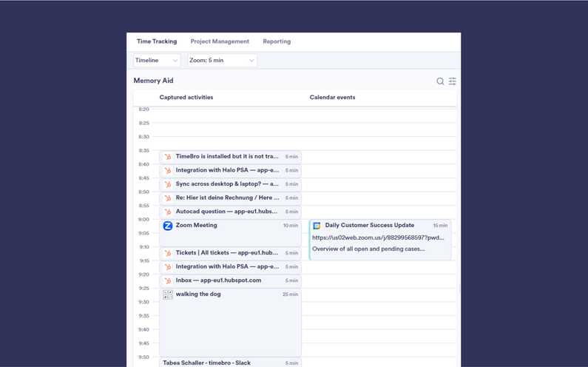This screenshot has width=588, height=367.
Task: Click the Captured activities column header
Action: tap(186, 97)
